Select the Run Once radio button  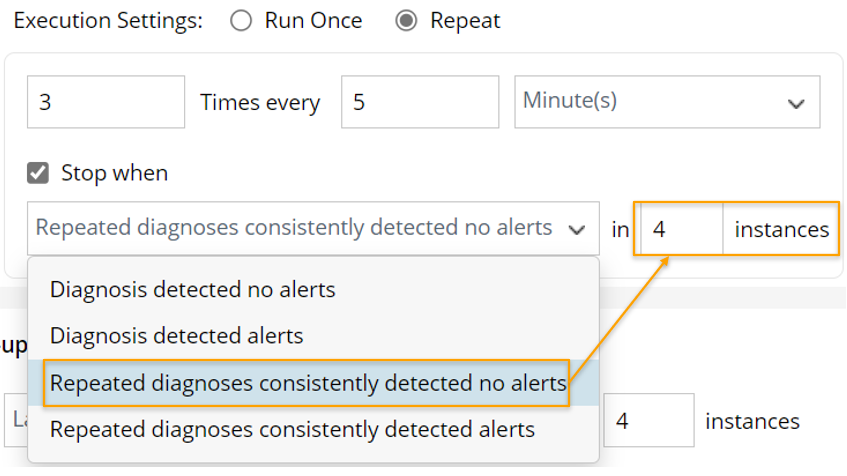click(x=241, y=21)
